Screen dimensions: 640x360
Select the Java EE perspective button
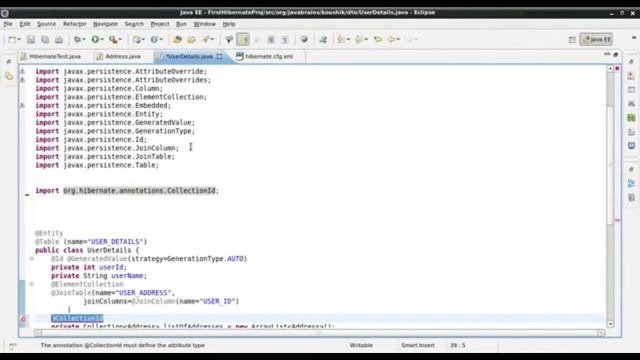596,40
